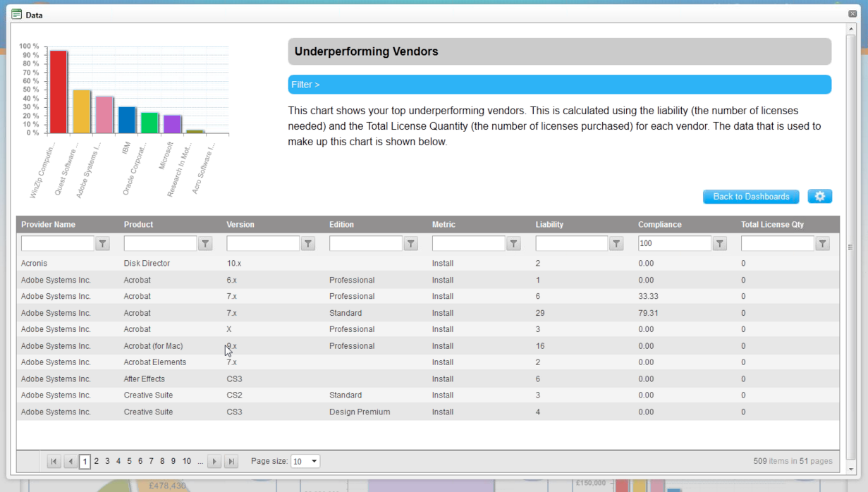Focus the Provider Name filter field

58,243
